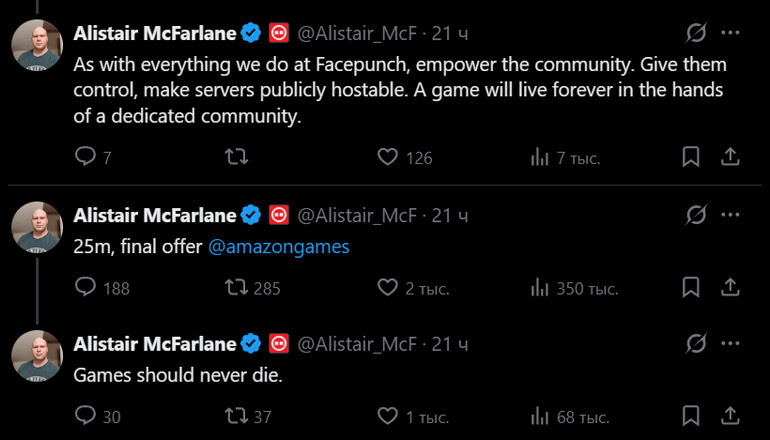770x440 pixels.
Task: Open more options on '25m' tweet
Action: 731,215
